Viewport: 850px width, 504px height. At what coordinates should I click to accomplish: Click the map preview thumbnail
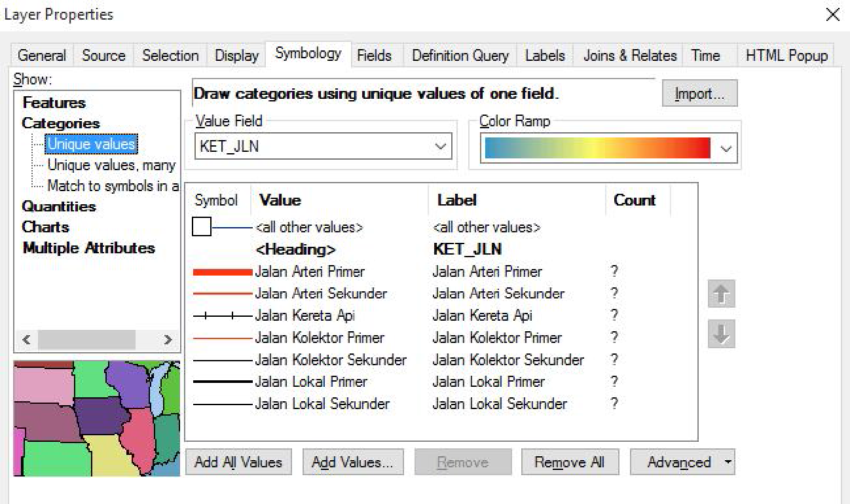[x=97, y=418]
